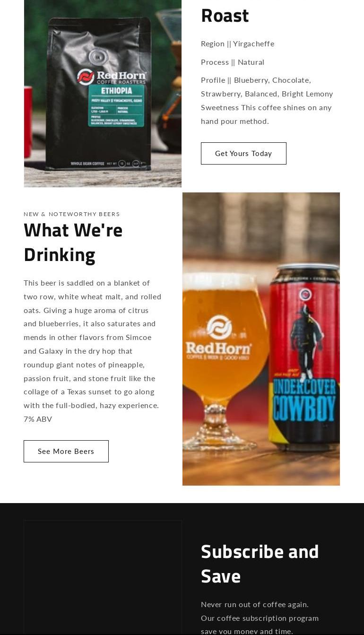Open the Get Yours Today button
364x635 pixels.
243,153
